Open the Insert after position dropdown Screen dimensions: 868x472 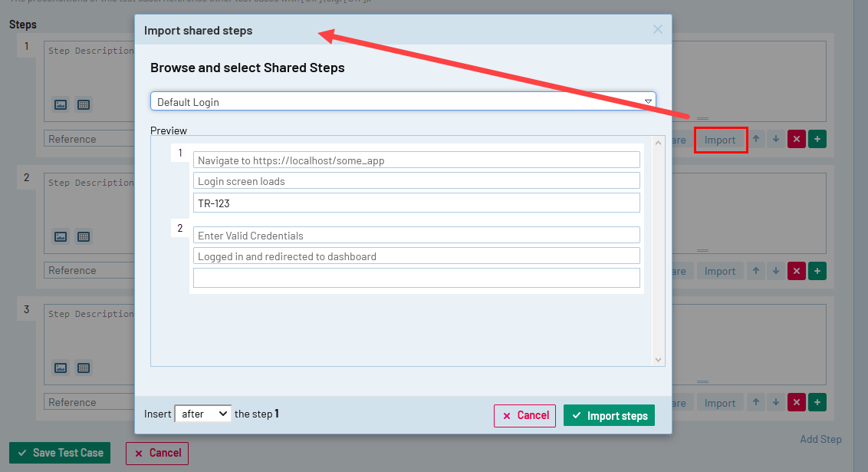(x=202, y=414)
